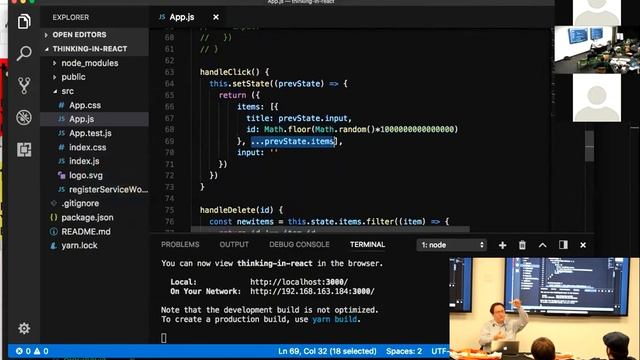
Task: Open the Extensions icon in activity bar
Action: [x=24, y=149]
